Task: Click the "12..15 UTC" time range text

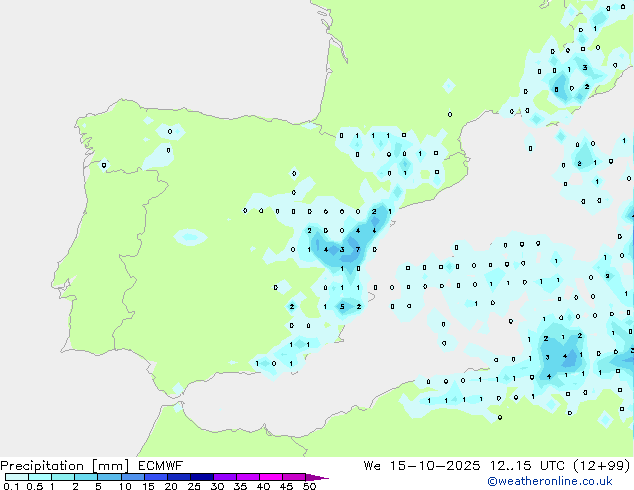Action: tap(527, 466)
